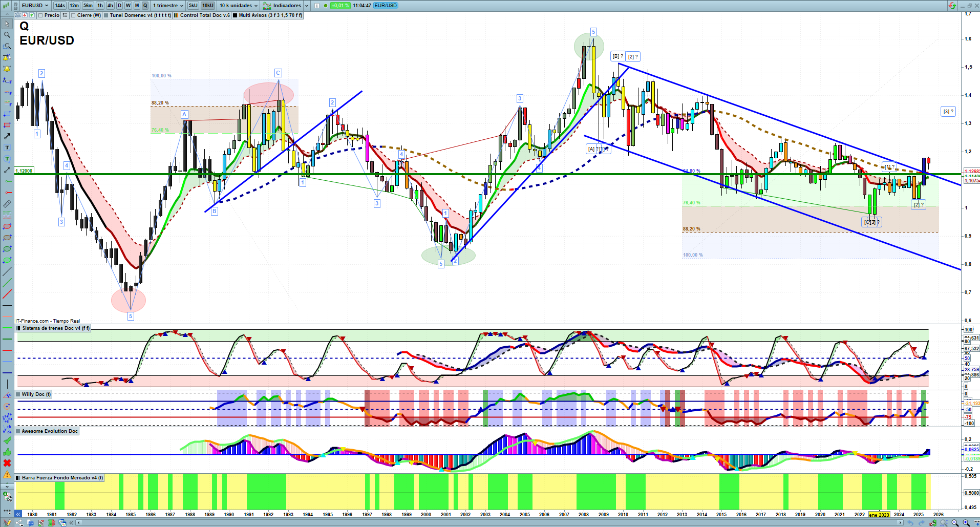Click the price list icon beside Precio
The width and height of the screenshot is (980, 527).
[x=65, y=15]
